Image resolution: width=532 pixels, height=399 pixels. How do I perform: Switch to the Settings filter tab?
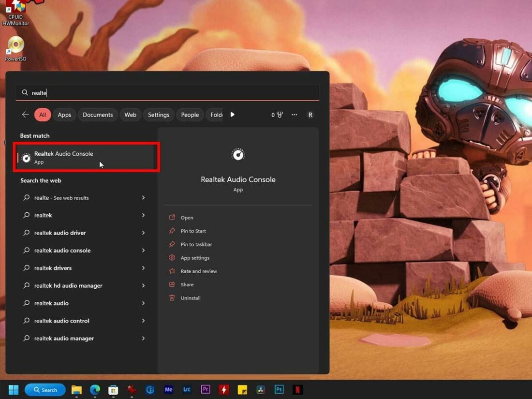(x=159, y=115)
